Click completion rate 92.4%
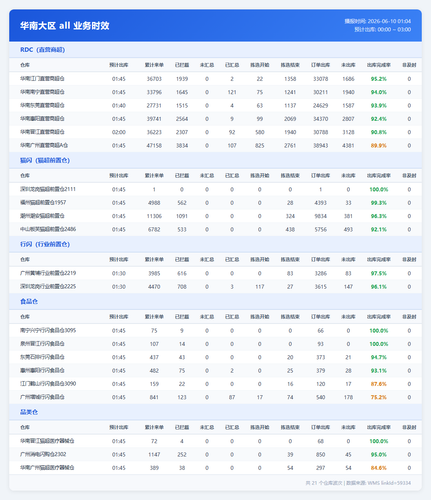Image resolution: width=431 pixels, height=500 pixels. (379, 119)
